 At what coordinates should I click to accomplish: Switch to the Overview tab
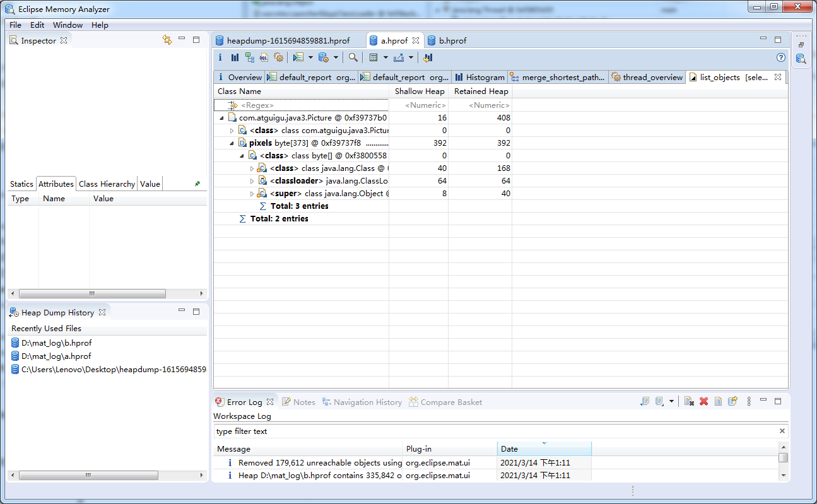pos(239,78)
